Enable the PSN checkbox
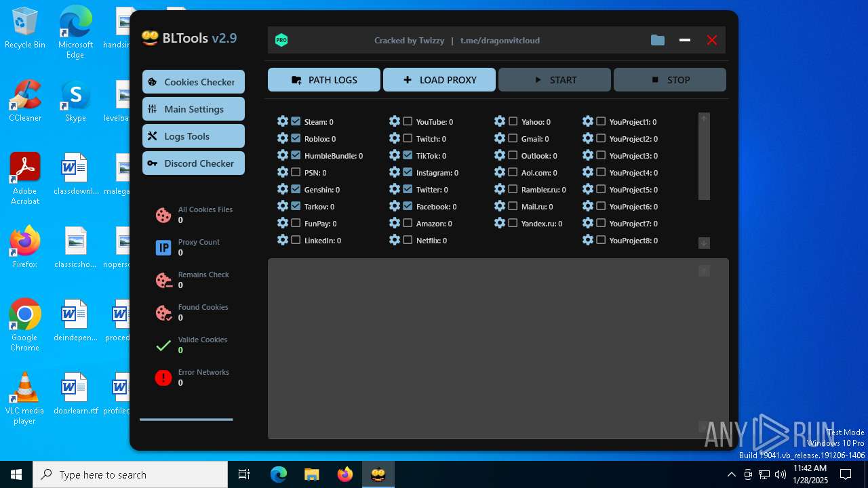The height and width of the screenshot is (488, 868). (x=296, y=172)
